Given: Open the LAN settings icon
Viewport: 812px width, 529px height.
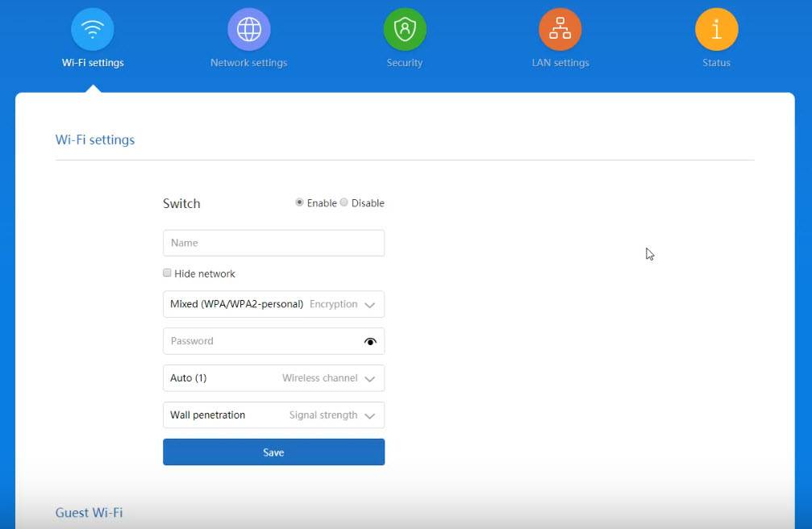Looking at the screenshot, I should point(560,29).
